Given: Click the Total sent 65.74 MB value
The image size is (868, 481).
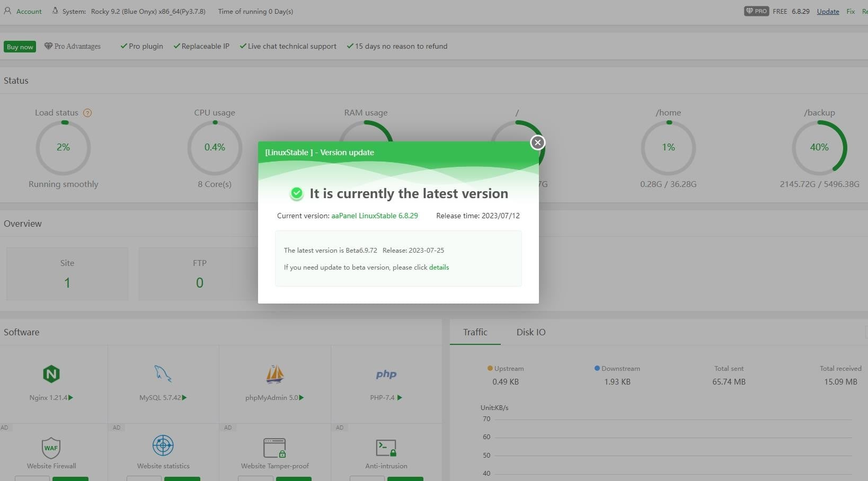Looking at the screenshot, I should coord(729,382).
